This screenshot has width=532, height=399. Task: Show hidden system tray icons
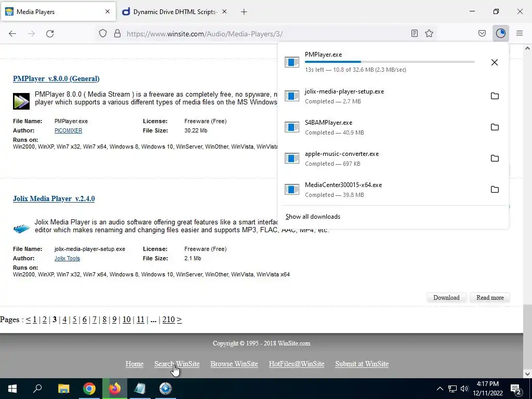pyautogui.click(x=440, y=389)
